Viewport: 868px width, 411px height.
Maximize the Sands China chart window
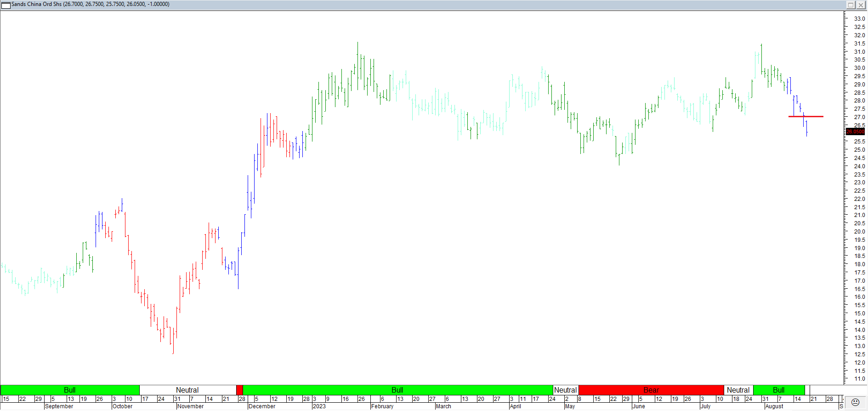click(851, 5)
